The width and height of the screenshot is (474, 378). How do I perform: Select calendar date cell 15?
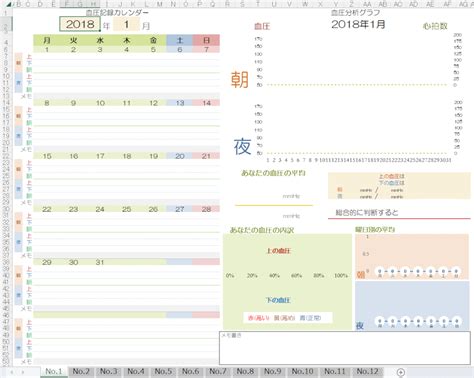(47, 156)
